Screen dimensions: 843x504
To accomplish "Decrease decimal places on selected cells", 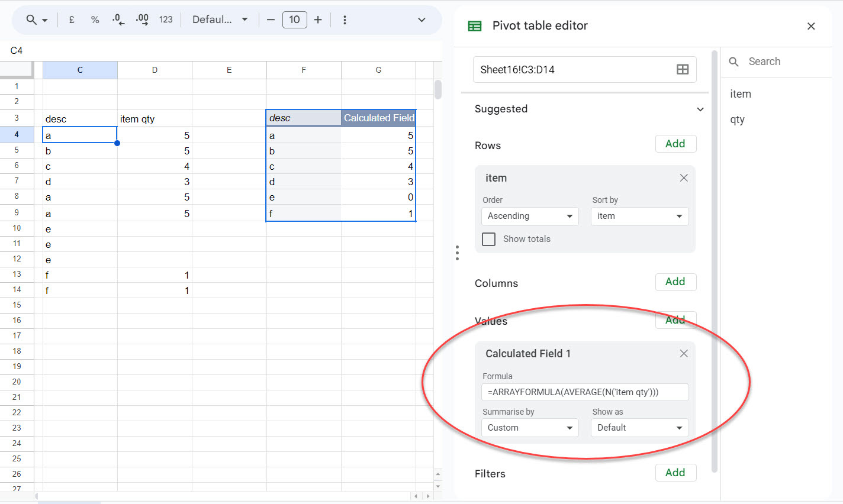I will [118, 19].
